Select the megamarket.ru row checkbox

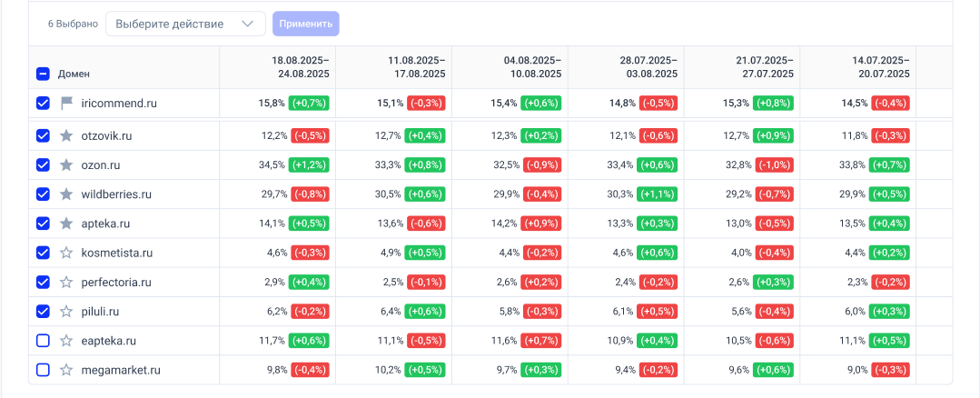43,370
